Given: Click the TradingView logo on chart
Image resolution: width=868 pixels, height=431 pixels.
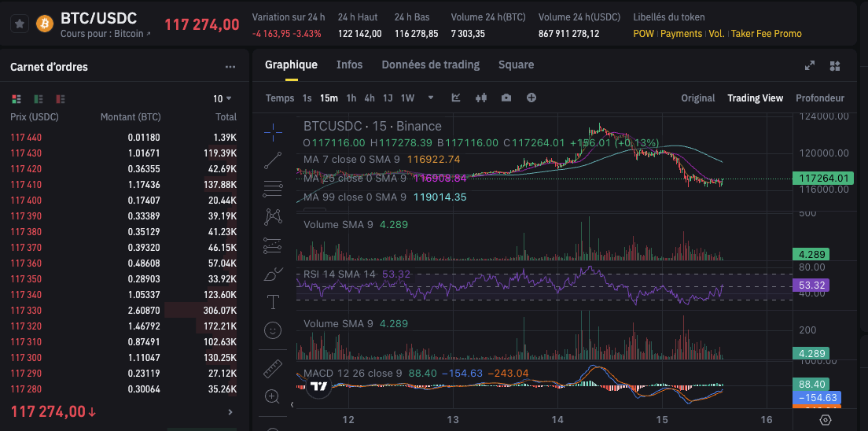Looking at the screenshot, I should (318, 386).
